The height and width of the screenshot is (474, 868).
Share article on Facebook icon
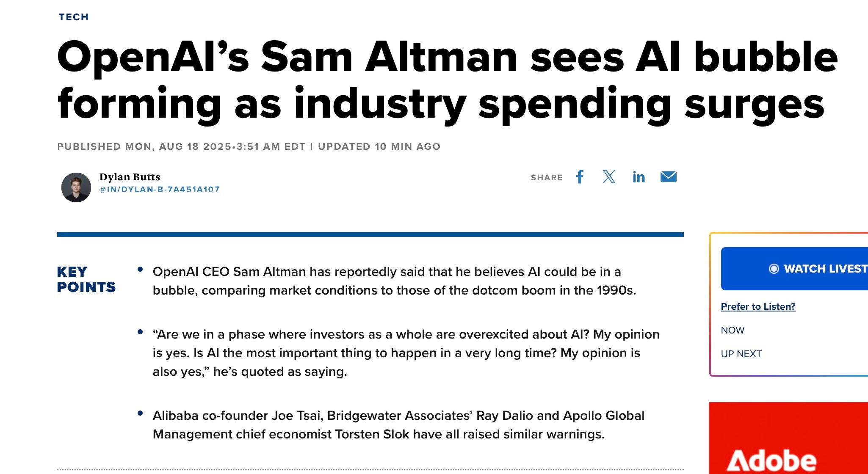tap(580, 177)
